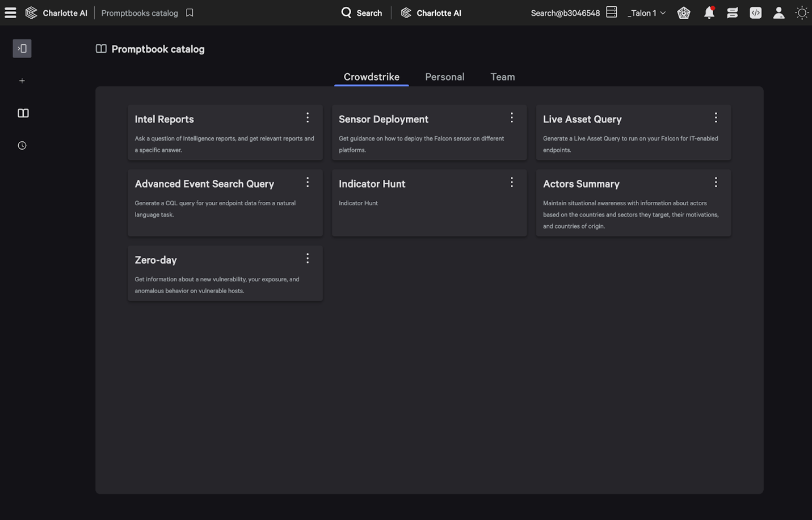This screenshot has width=812, height=520.
Task: Switch to the Crowdstrike tab
Action: 371,77
